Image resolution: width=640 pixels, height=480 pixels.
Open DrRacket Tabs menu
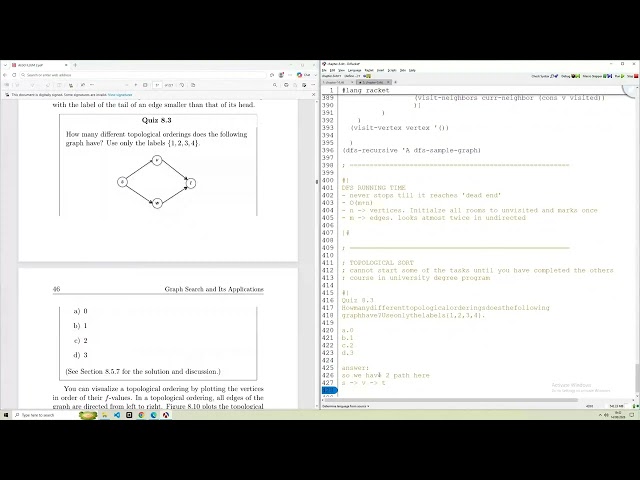403,70
